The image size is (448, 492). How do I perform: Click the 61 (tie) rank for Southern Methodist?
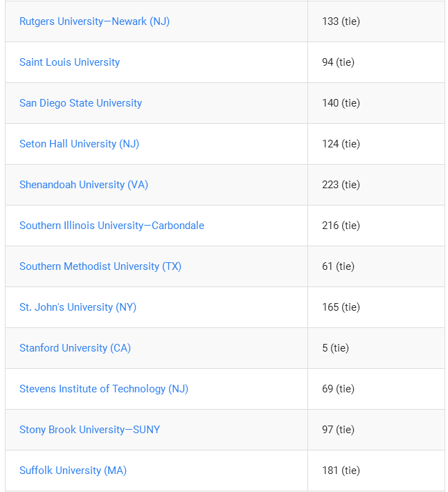pyautogui.click(x=339, y=266)
